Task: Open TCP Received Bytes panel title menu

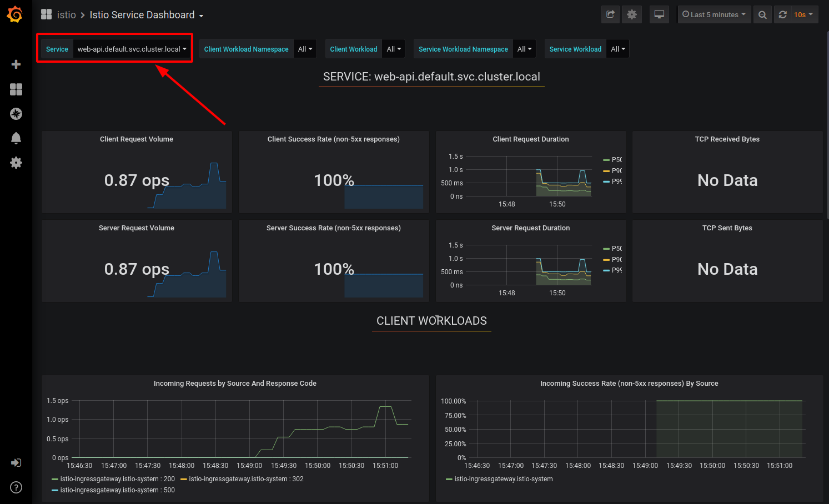Action: click(727, 139)
